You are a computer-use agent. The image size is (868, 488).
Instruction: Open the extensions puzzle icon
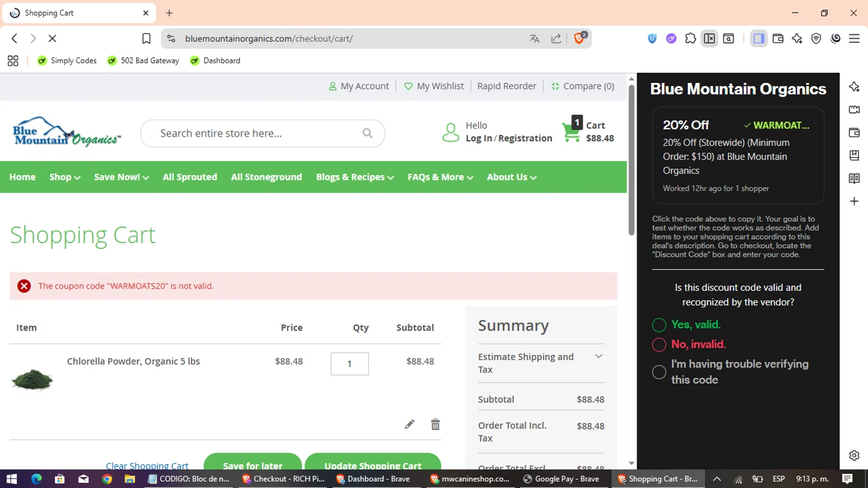coord(690,39)
